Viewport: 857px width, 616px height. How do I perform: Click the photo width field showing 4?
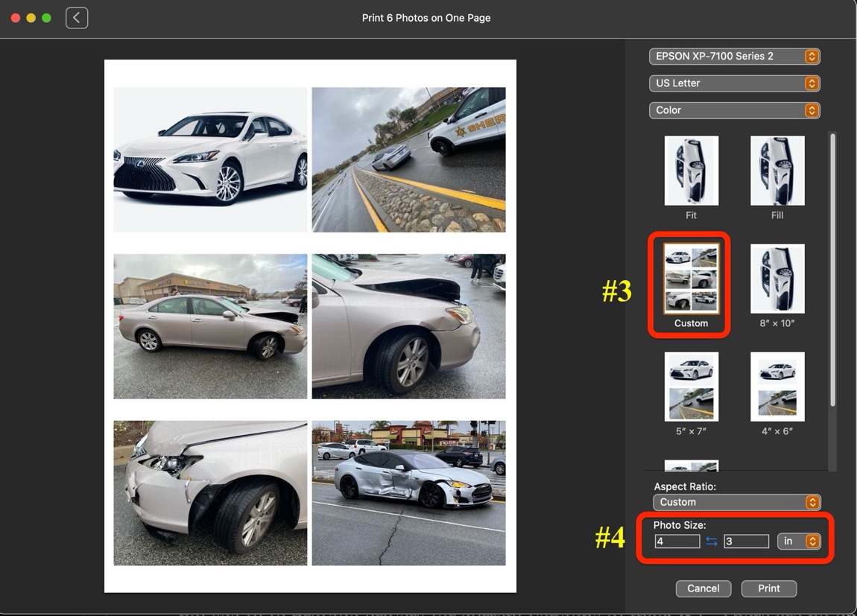[x=677, y=542]
